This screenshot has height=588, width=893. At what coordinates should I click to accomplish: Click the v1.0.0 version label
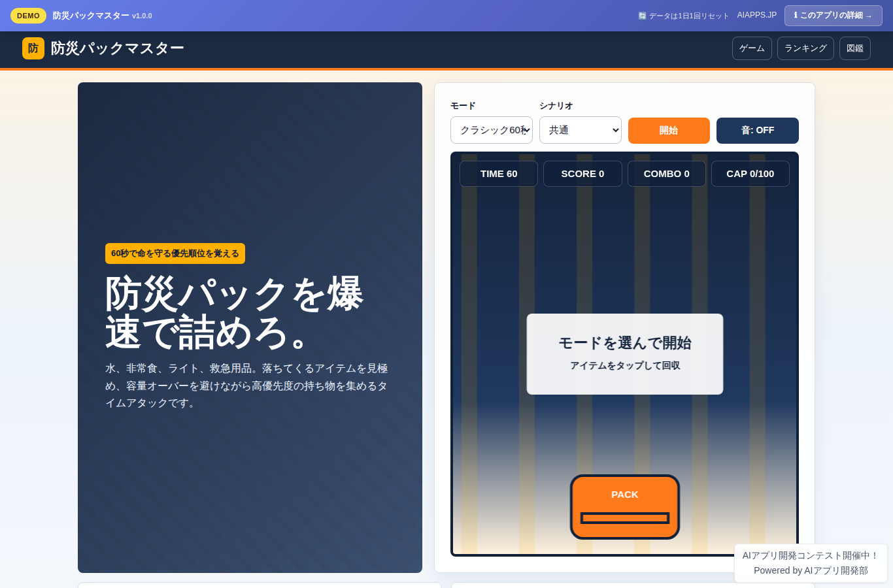[142, 16]
